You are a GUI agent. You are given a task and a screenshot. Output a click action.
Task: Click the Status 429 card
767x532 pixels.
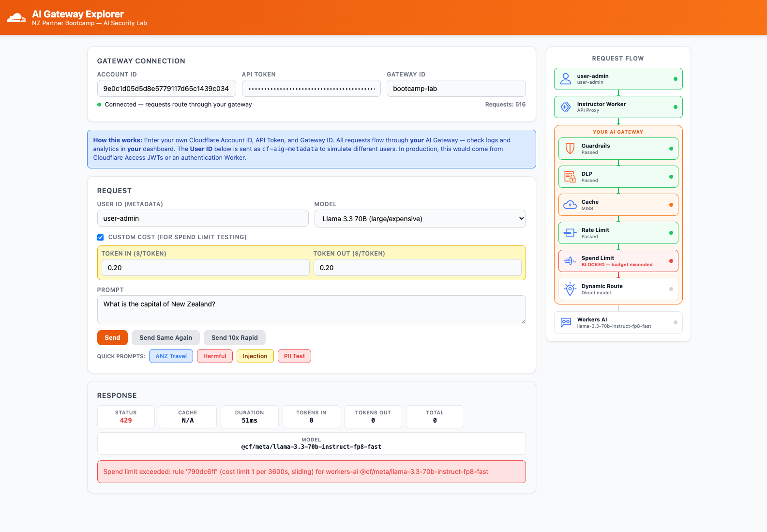(126, 417)
